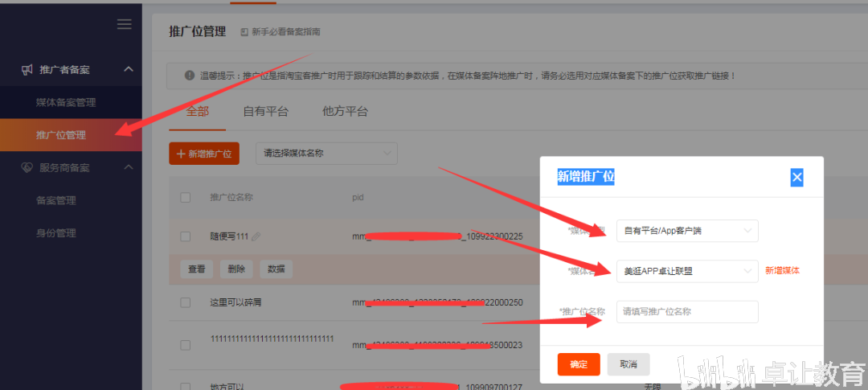868x390 pixels.
Task: Tick the select-all checkbox in table header
Action: point(186,197)
